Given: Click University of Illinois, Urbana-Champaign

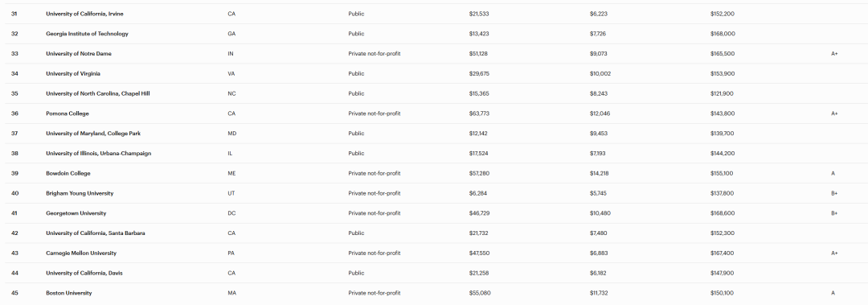Looking at the screenshot, I should (99, 154).
